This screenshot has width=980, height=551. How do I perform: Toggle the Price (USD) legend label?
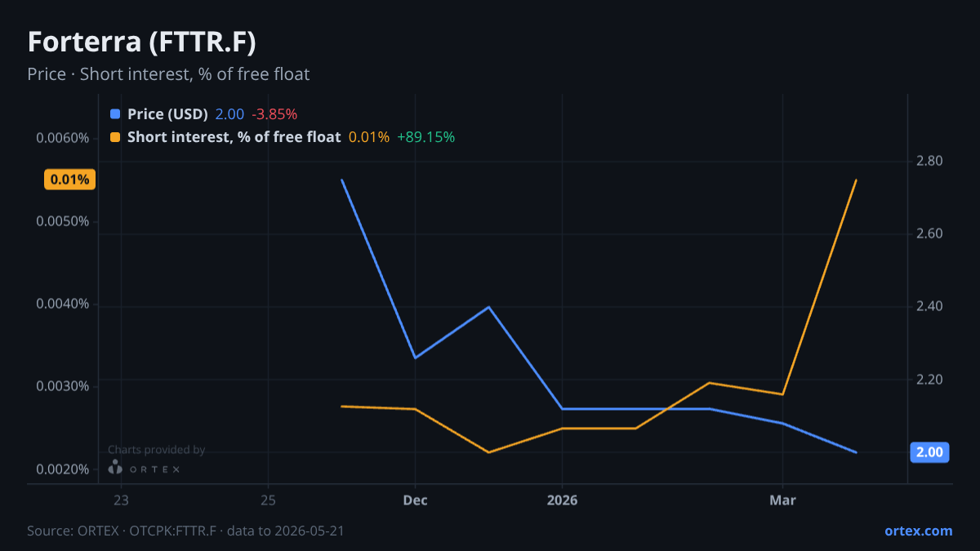(167, 114)
